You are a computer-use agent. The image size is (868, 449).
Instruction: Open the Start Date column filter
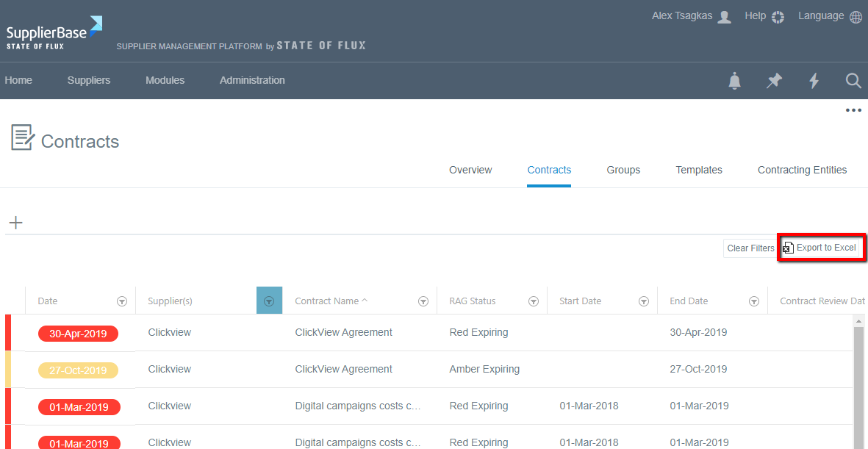tap(644, 301)
